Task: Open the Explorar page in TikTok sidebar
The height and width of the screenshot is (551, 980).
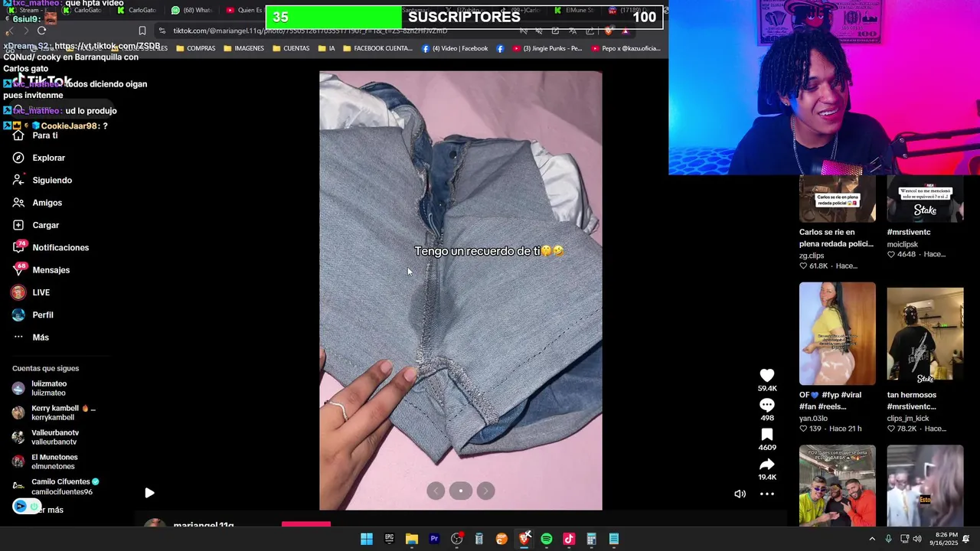Action: (38, 158)
